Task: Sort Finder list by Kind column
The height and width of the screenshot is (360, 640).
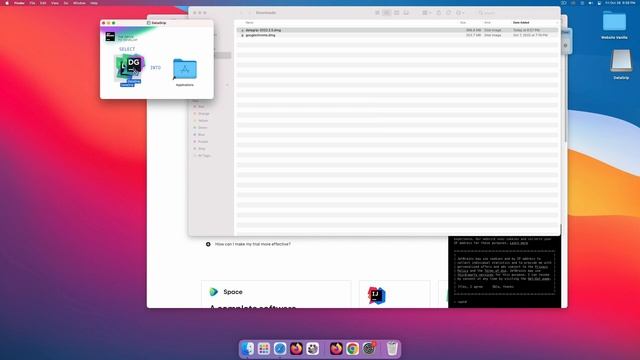Action: (x=487, y=23)
